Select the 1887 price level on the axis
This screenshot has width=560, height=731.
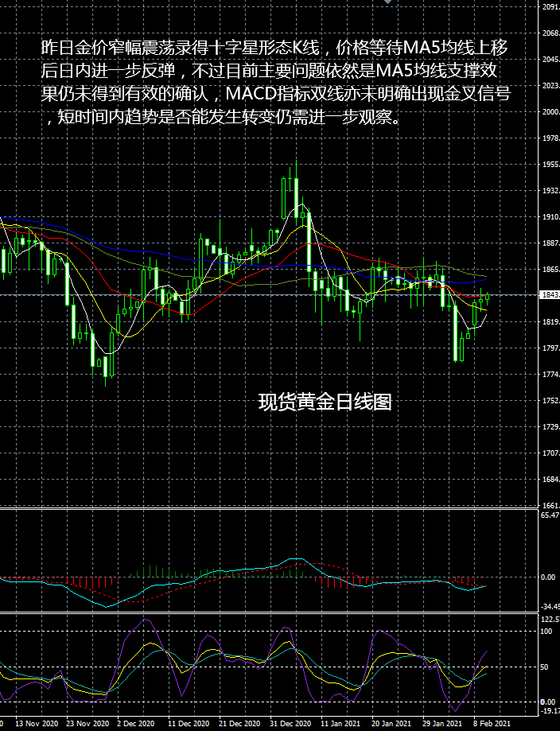(550, 243)
